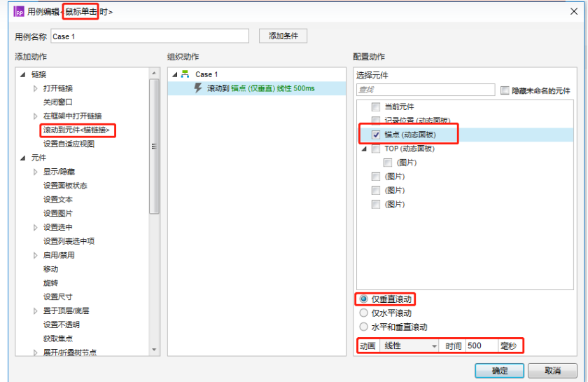Enable 隐藏未命名的元件 checkbox
This screenshot has width=588, height=382.
pos(505,90)
